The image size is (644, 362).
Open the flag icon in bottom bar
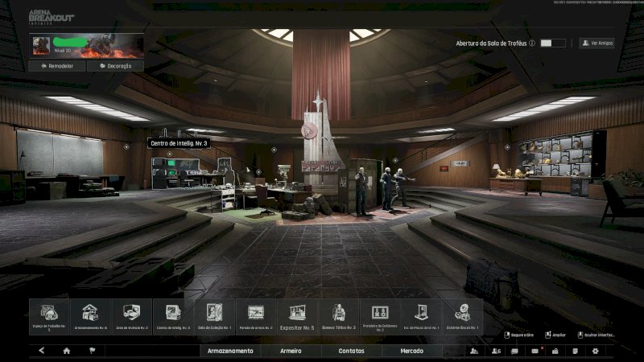(92, 351)
